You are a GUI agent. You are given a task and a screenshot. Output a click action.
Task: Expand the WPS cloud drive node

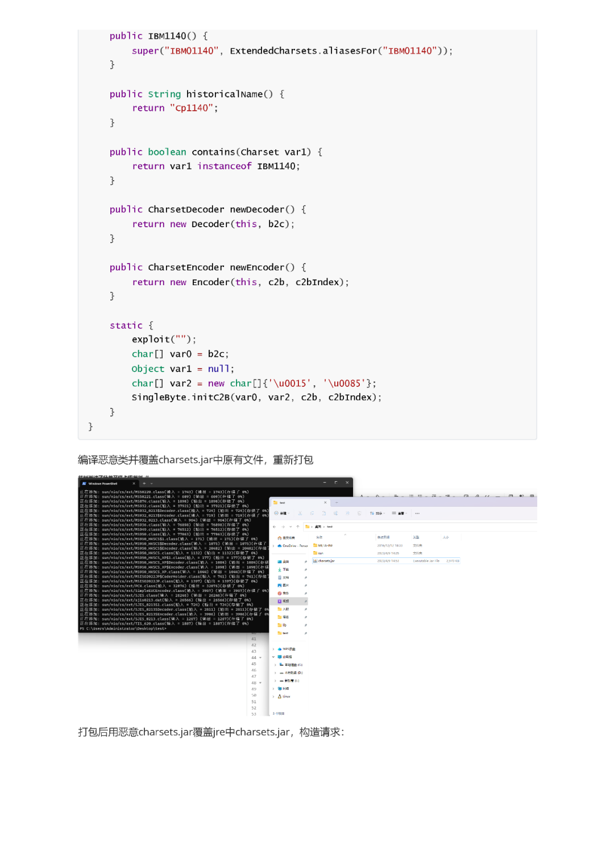(273, 649)
